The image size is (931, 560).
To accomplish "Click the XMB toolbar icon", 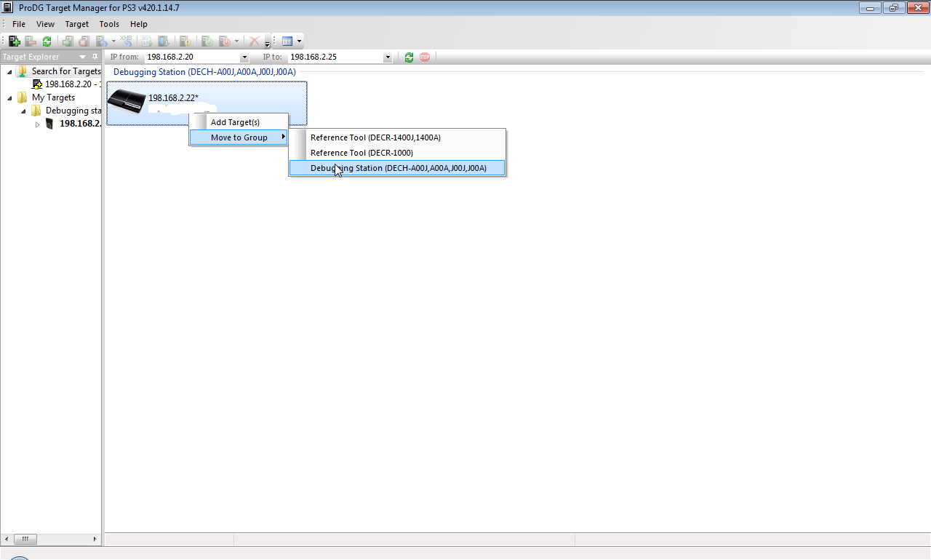I will coord(127,41).
